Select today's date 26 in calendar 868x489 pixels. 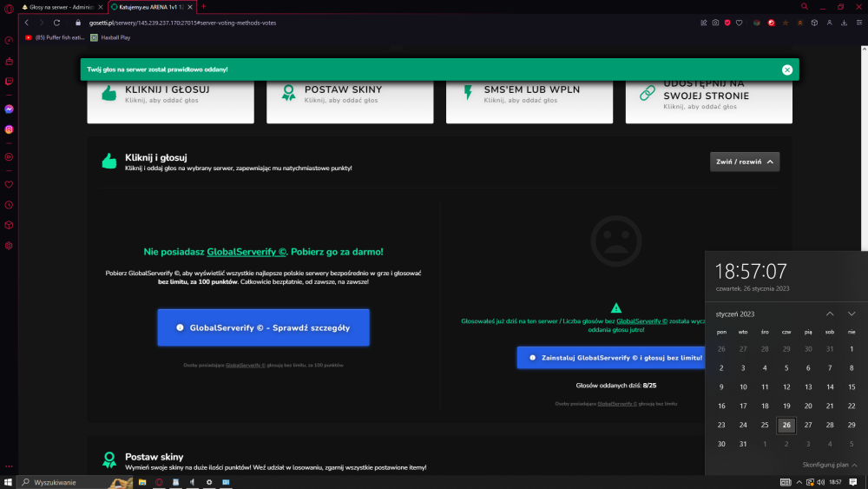(786, 425)
